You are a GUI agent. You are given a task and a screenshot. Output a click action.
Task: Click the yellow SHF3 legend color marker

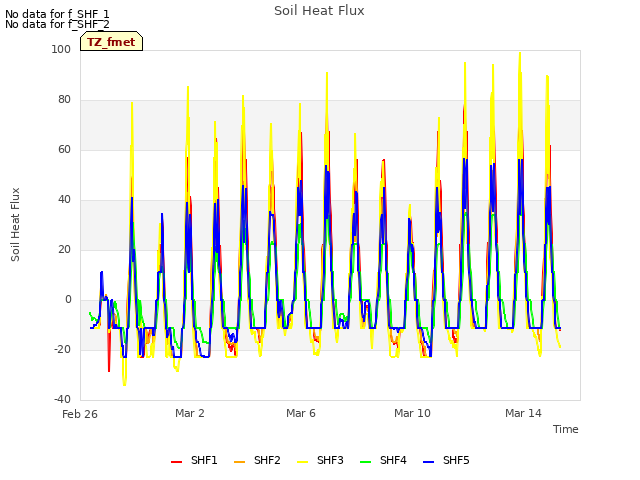(x=302, y=462)
